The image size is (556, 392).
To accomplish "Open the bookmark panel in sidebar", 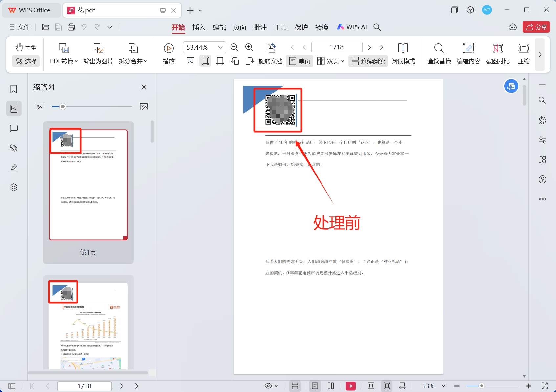I will coord(13,89).
